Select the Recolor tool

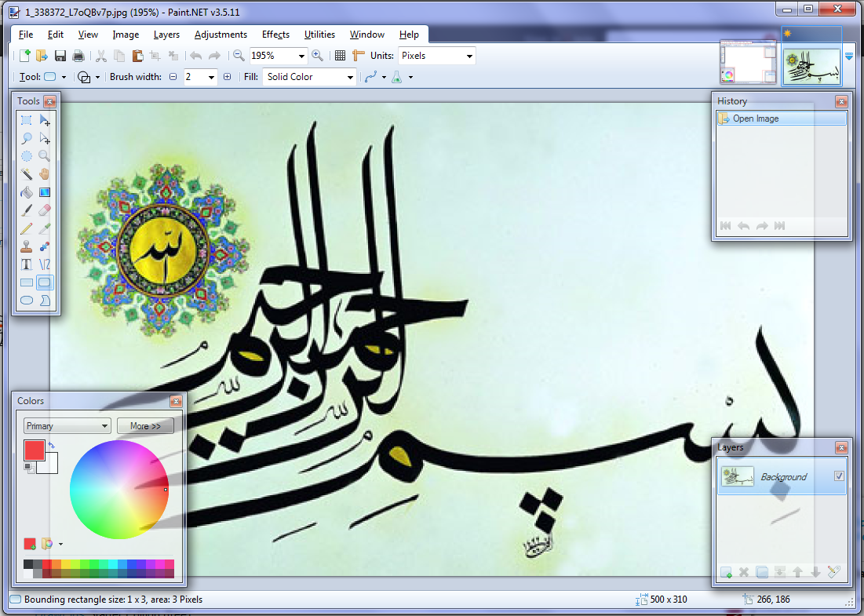point(45,247)
